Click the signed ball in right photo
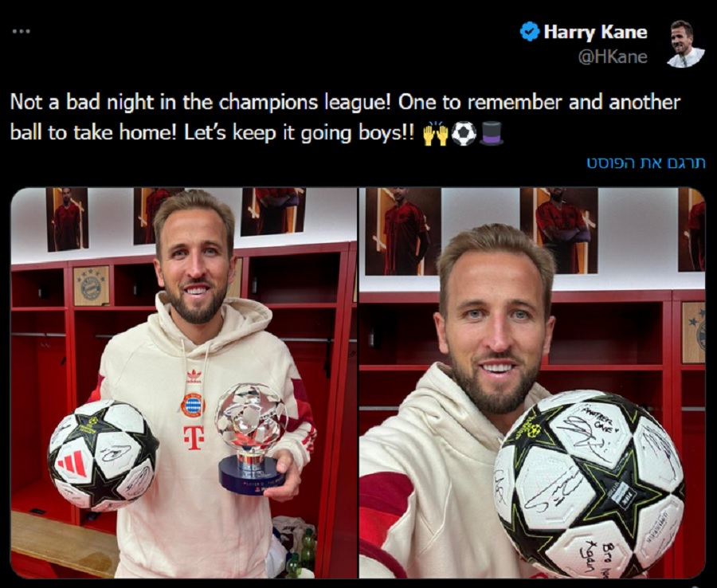Screen dimensions: 717x588 pos(589,484)
